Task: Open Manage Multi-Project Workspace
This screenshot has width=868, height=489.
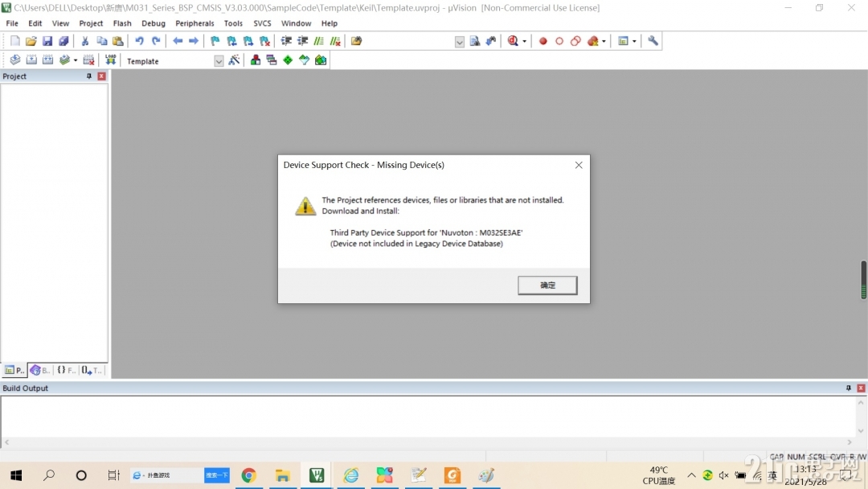Action: click(272, 60)
